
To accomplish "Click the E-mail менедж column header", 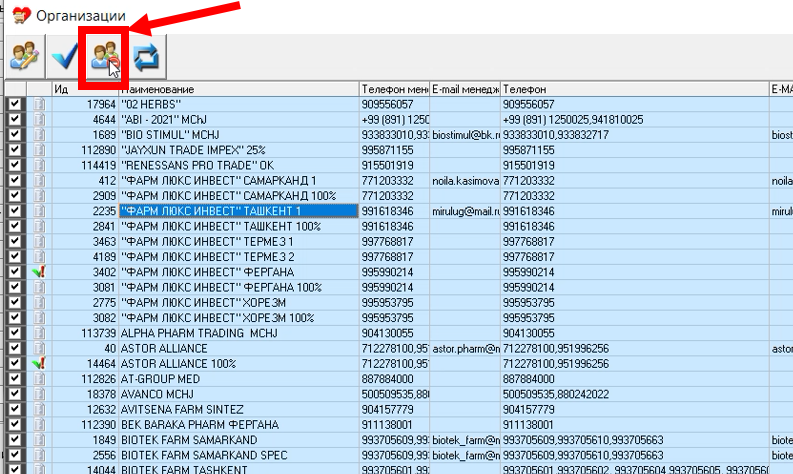I will 465,89.
